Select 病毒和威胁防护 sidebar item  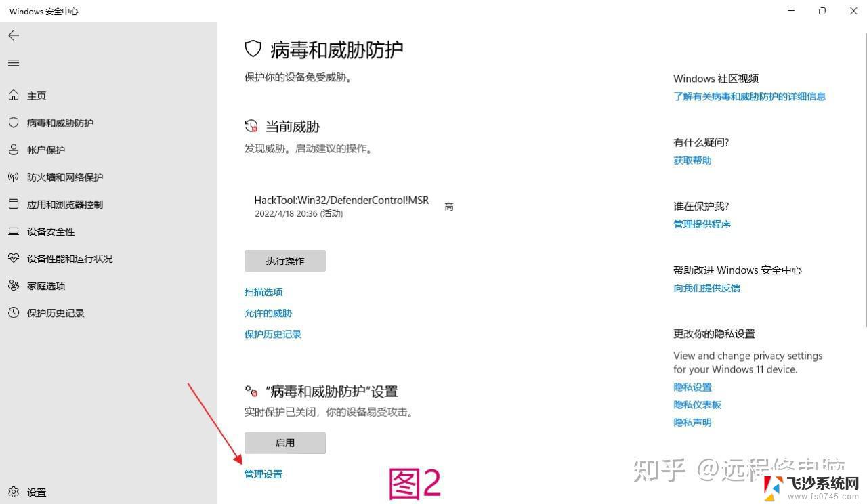click(60, 123)
